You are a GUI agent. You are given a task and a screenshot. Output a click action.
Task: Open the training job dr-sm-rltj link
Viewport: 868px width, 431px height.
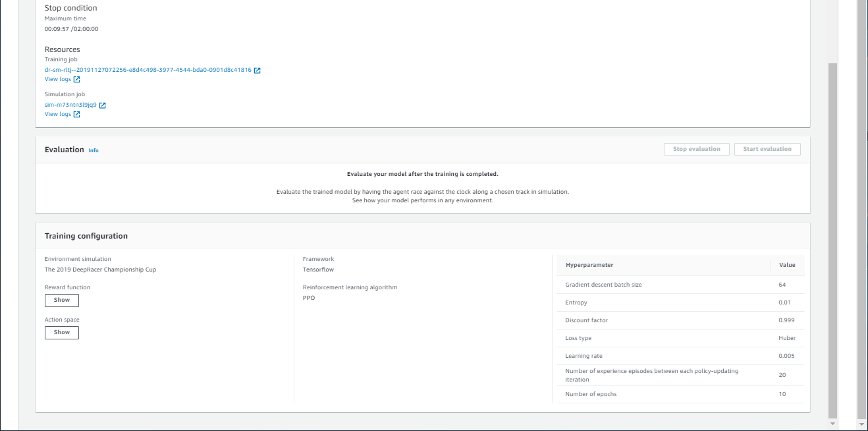pyautogui.click(x=148, y=71)
